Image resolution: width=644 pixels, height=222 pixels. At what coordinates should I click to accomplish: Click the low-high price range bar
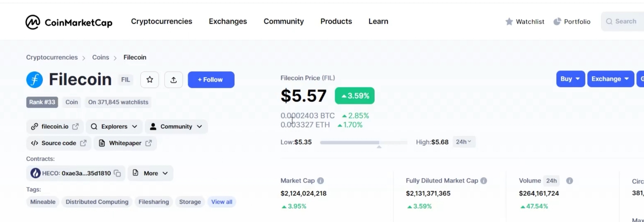point(363,143)
